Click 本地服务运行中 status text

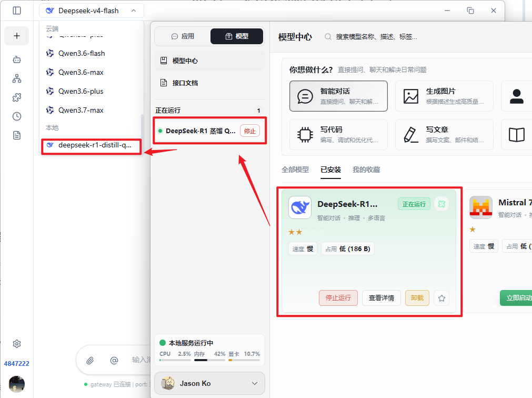pyautogui.click(x=191, y=343)
